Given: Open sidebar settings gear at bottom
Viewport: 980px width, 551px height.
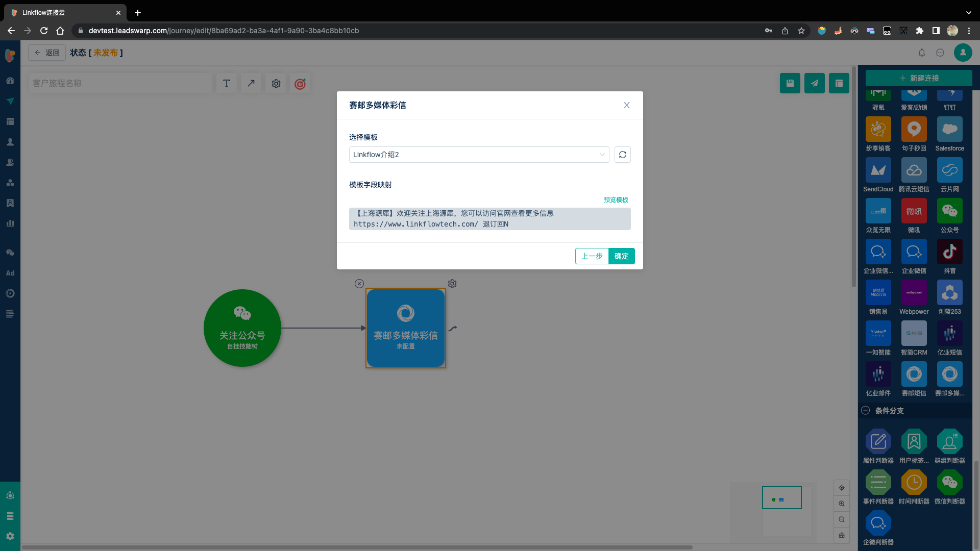Looking at the screenshot, I should (10, 536).
